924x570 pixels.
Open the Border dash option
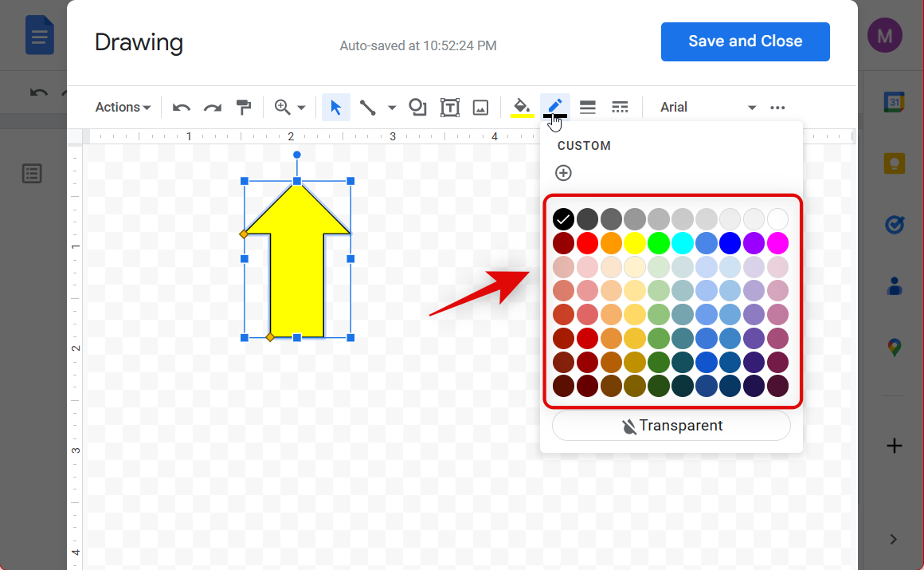[620, 107]
